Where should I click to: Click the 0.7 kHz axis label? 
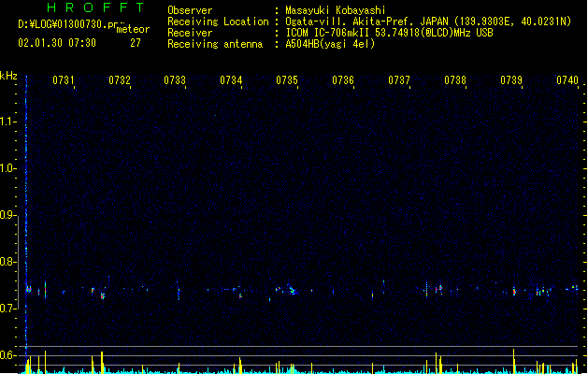[7, 309]
